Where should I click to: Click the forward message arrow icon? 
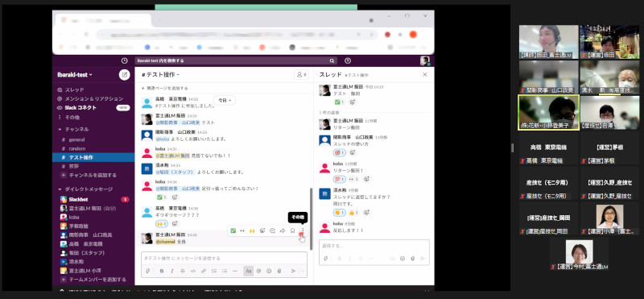[x=283, y=230]
